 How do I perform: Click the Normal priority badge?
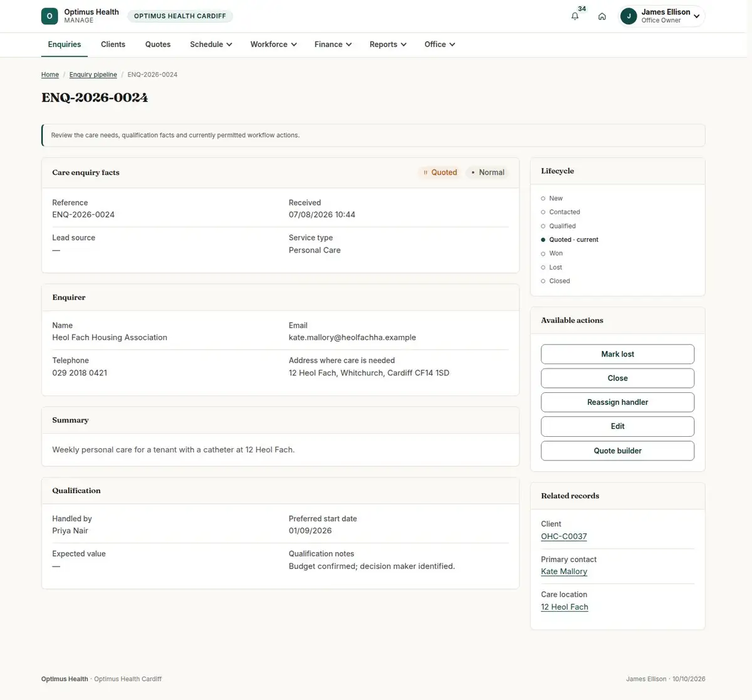click(488, 172)
